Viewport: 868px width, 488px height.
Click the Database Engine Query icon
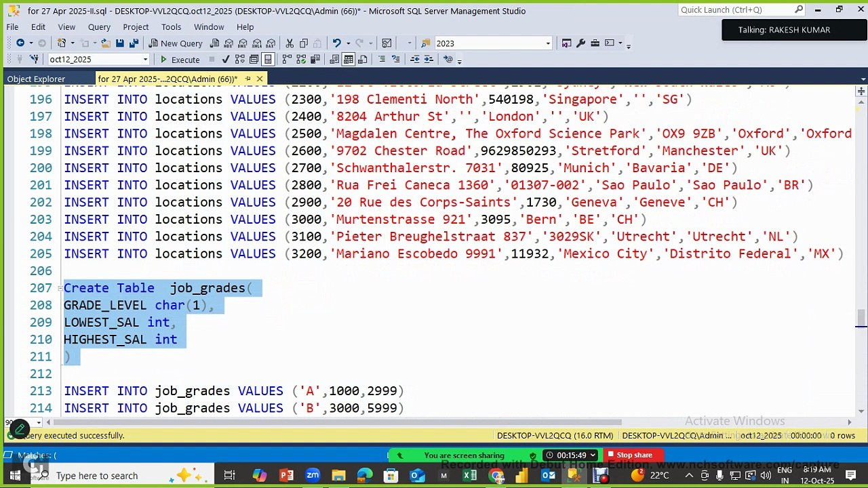[x=214, y=43]
